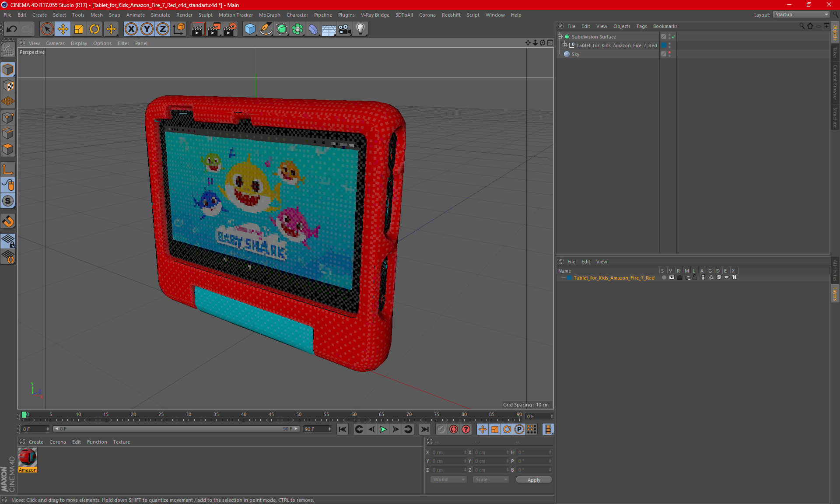840x504 pixels.
Task: Add a Cube primitive object
Action: pos(250,29)
